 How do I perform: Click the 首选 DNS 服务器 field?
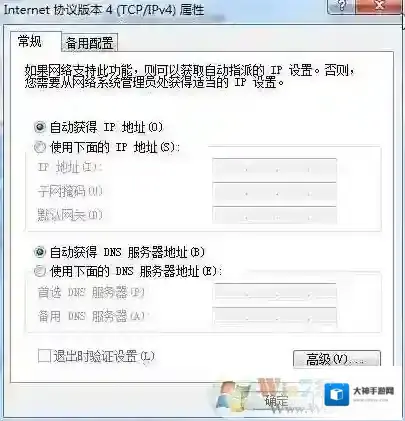274,292
